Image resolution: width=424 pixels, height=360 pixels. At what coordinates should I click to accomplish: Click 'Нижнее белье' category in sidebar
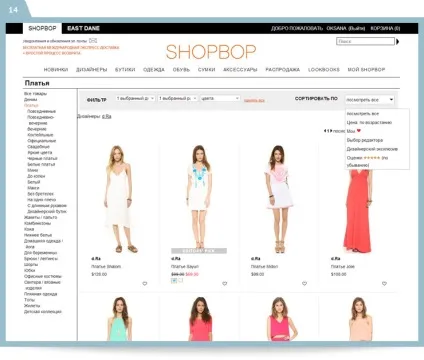[38, 235]
